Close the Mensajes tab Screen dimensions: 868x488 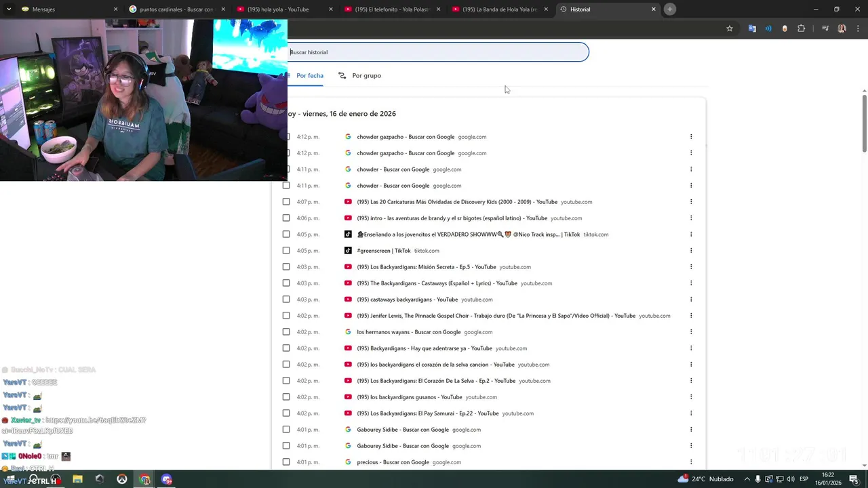(x=115, y=9)
